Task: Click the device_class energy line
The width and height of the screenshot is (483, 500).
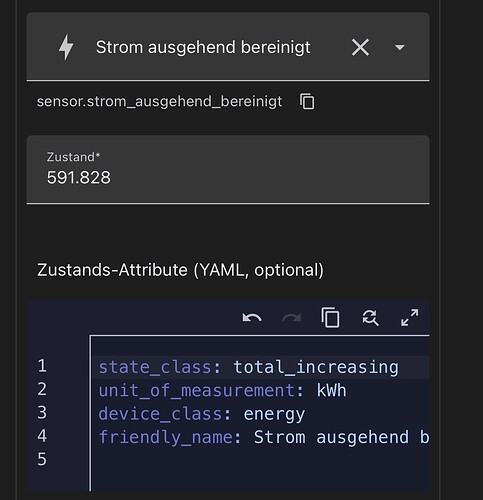Action: pos(202,414)
